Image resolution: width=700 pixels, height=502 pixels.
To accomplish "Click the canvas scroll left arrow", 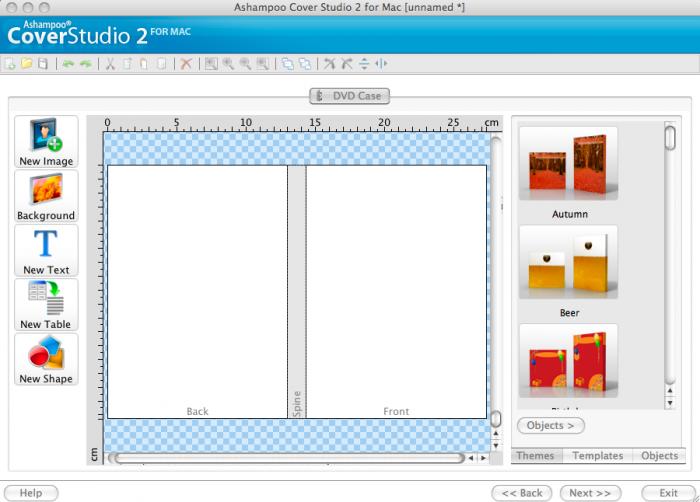I will [x=471, y=458].
